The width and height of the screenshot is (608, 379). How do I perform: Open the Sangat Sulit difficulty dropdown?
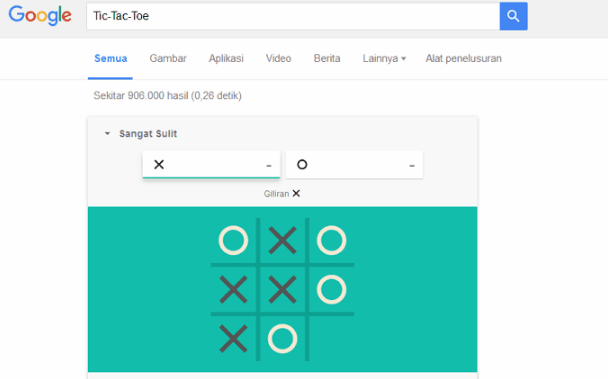click(x=141, y=134)
